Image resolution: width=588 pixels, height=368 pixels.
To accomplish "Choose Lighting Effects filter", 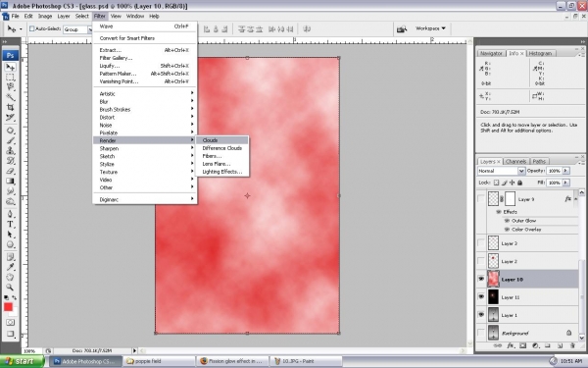I will click(x=222, y=172).
